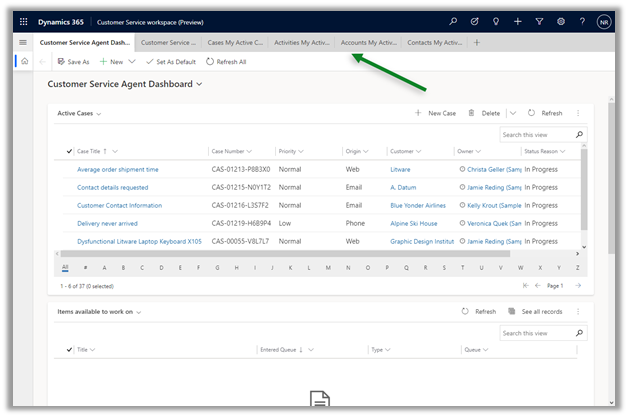Click the search magnifier in top bar
This screenshot has width=628, height=417.
(453, 21)
